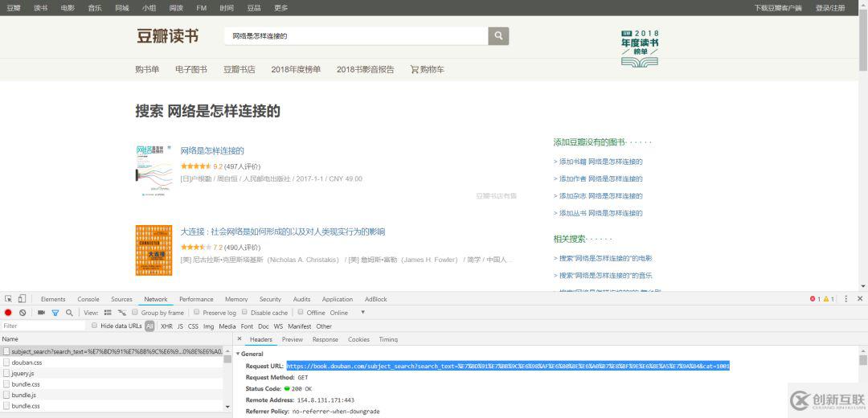Image resolution: width=868 pixels, height=418 pixels.
Task: Select the large request rows view icon
Action: point(108,313)
